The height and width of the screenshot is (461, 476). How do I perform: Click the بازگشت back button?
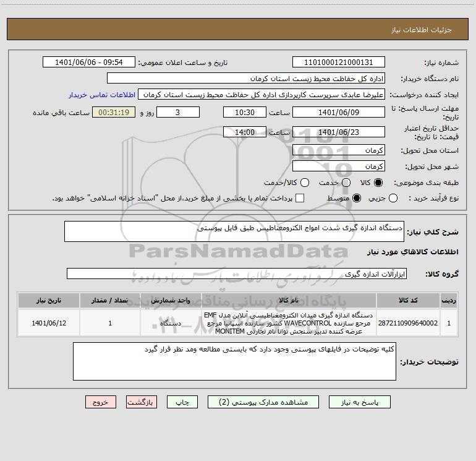click(142, 402)
